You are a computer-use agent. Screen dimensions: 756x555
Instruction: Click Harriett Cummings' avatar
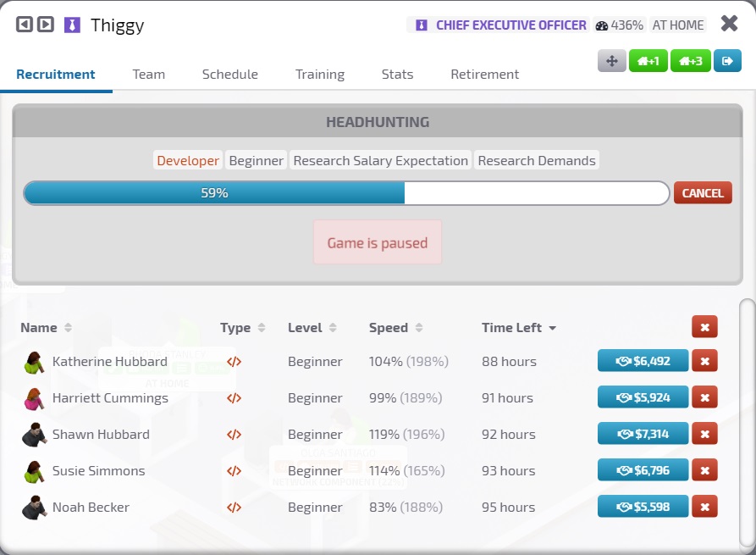(x=34, y=398)
